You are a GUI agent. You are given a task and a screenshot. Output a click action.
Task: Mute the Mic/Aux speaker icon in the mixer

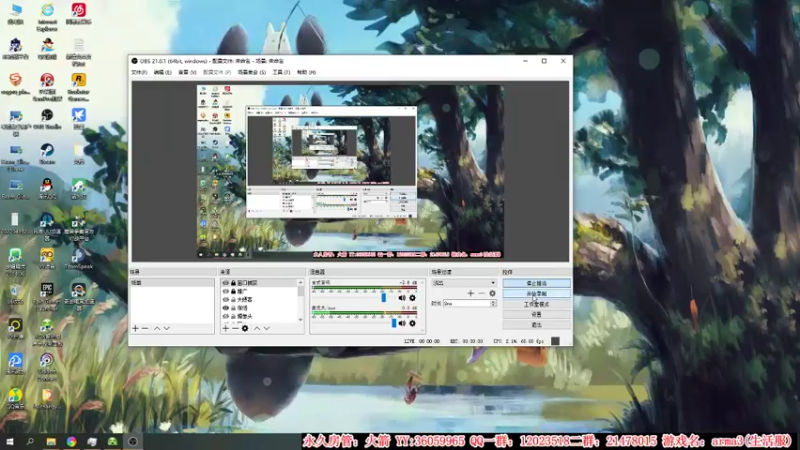pos(402,323)
